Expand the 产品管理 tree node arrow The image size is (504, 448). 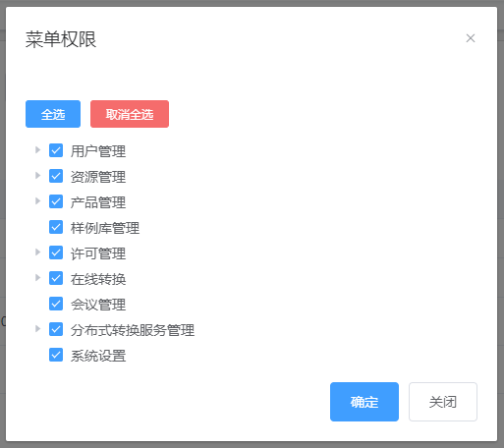[x=38, y=201]
